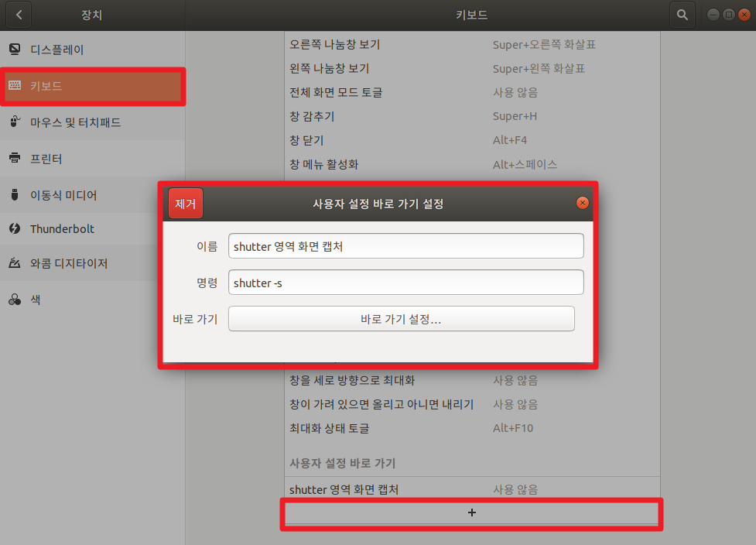756x545 pixels.
Task: Click the Alt+스페이스 shortcut value
Action: point(525,164)
